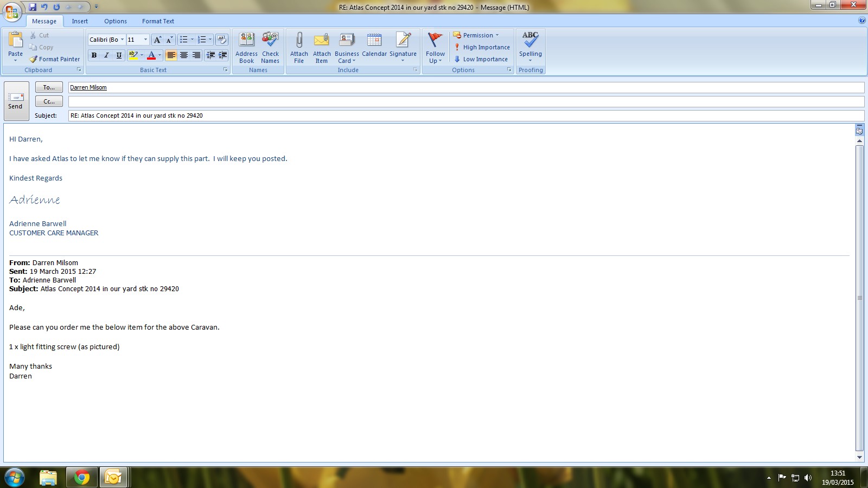
Task: Attach an Outlook item
Action: tap(322, 48)
